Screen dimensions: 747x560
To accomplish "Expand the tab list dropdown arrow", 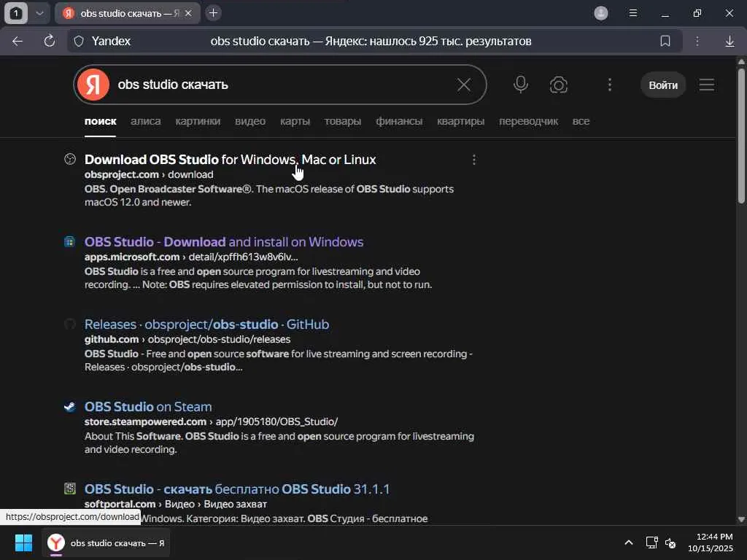I will 39,13.
